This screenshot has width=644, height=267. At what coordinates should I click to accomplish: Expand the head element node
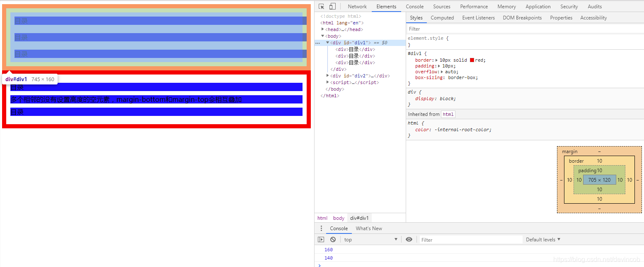tap(323, 29)
